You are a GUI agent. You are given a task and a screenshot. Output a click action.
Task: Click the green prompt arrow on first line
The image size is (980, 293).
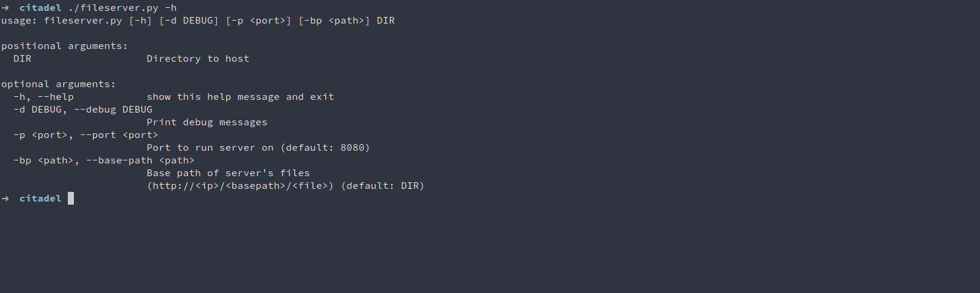coord(5,8)
